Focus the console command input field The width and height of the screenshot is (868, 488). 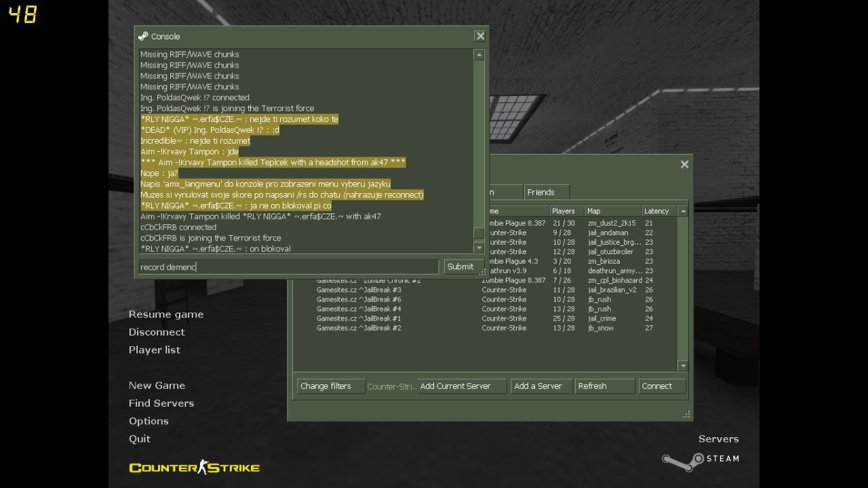click(289, 267)
